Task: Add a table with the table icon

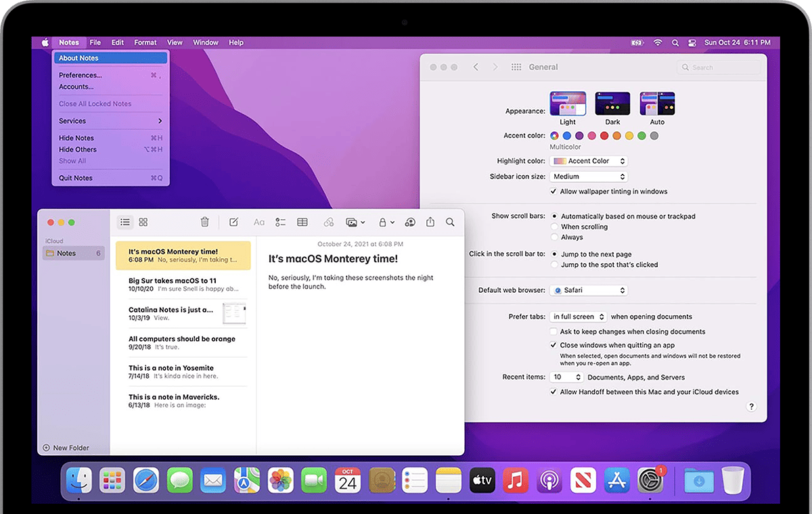Action: (302, 222)
